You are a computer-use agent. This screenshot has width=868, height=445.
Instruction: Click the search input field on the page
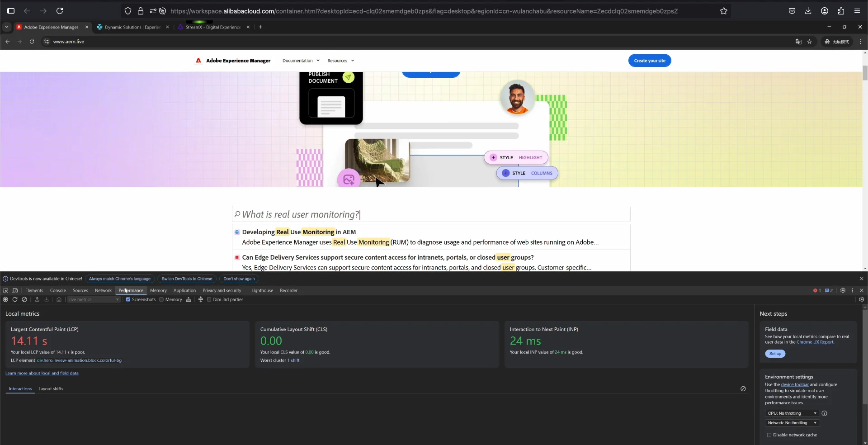tap(431, 214)
